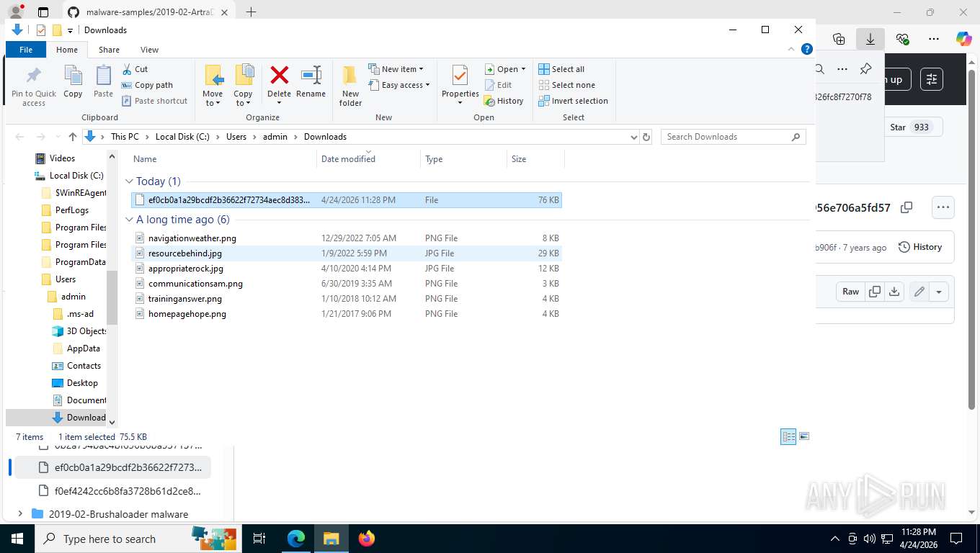Screen dimensions: 980x553
Task: Expand the Easy access menu
Action: click(398, 85)
